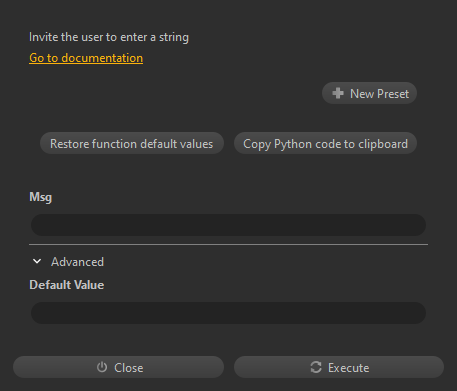This screenshot has width=457, height=391.
Task: Select the bold Msg parameter label
Action: point(41,197)
